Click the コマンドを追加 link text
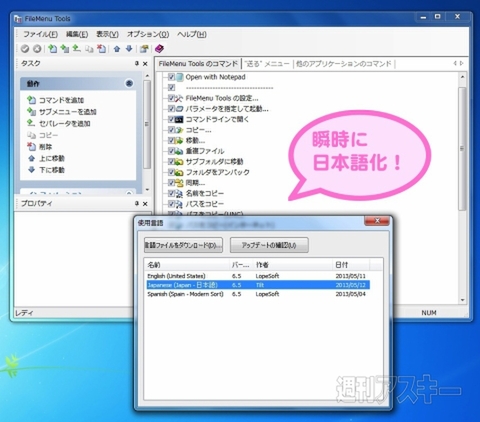Image resolution: width=480 pixels, height=422 pixels. (61, 100)
